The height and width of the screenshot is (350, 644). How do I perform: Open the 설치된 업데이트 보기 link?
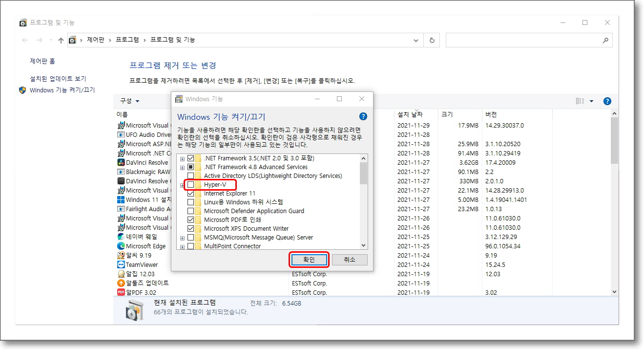58,78
